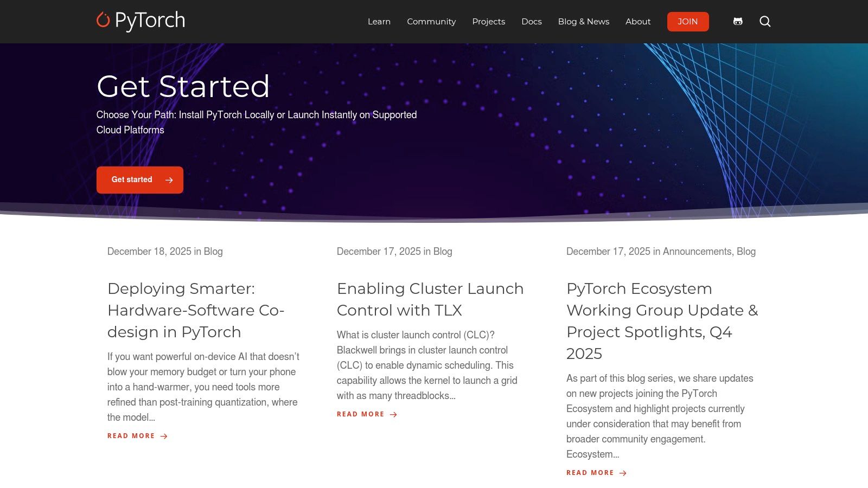This screenshot has width=868, height=488.
Task: Click the 'If you want powerful on-device AI' excerpt
Action: [203, 387]
